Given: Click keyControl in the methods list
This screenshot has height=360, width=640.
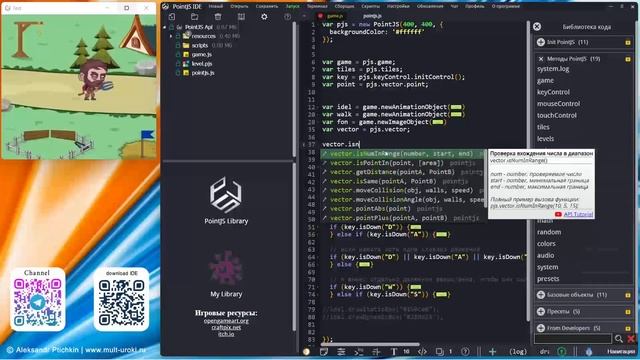Looking at the screenshot, I should 553,92.
